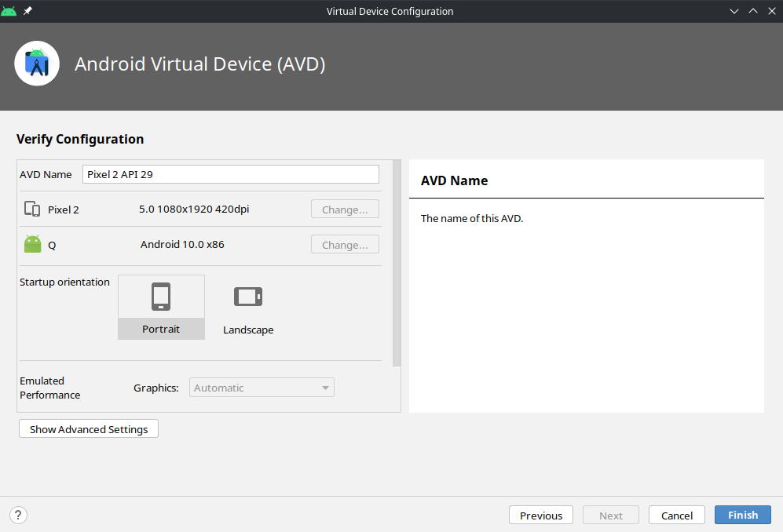Click the Pixel 2 device icon
This screenshot has width=783, height=532.
pos(32,210)
